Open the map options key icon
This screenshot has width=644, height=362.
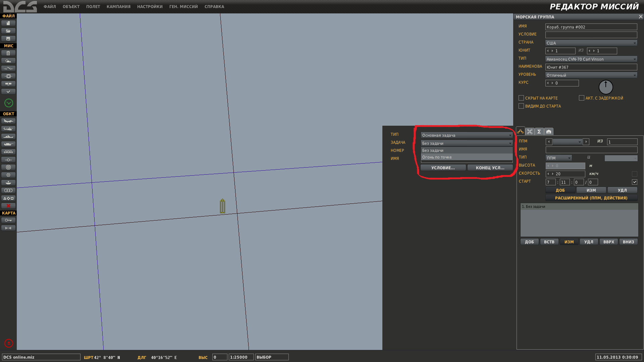pyautogui.click(x=8, y=220)
